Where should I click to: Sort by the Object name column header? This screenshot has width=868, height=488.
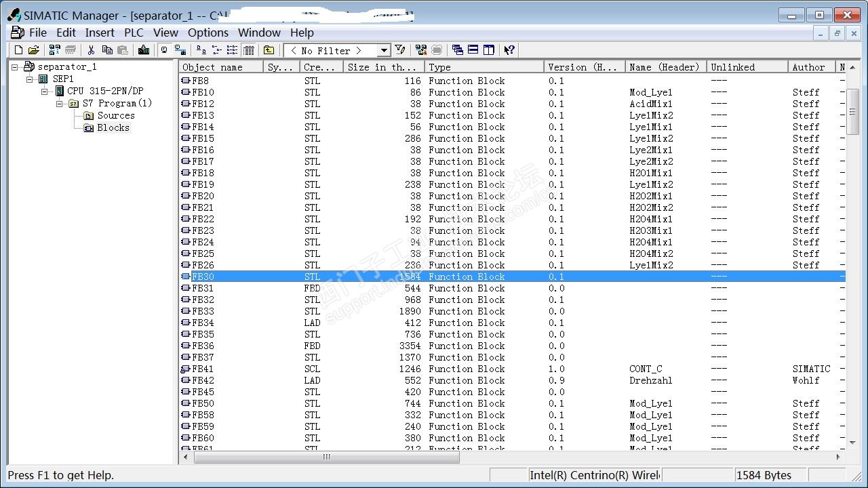tap(221, 67)
